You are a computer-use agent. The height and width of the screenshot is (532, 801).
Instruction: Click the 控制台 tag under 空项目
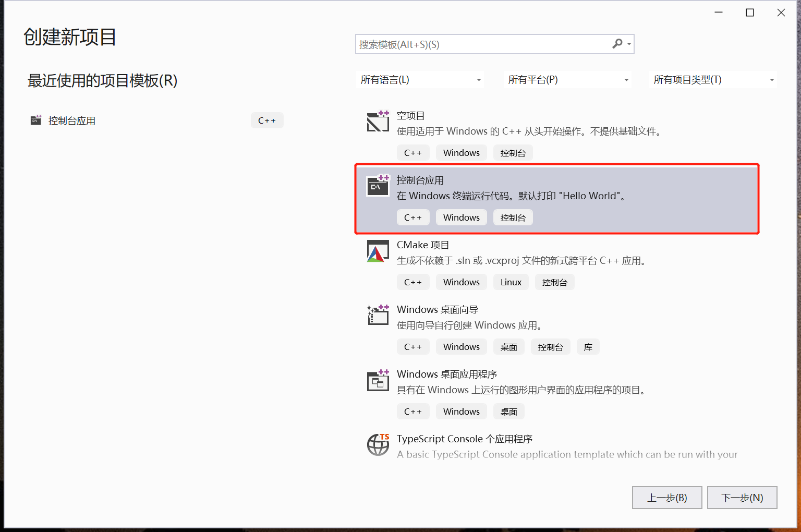(513, 153)
